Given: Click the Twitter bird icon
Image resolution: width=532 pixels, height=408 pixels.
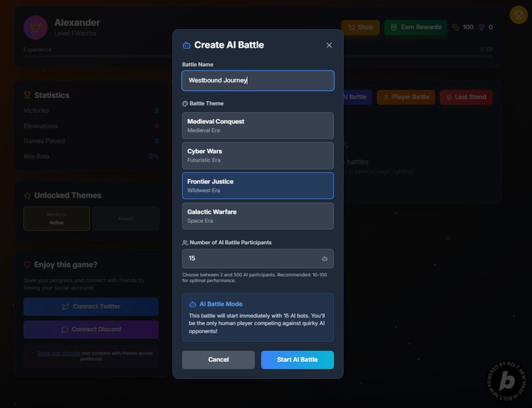Looking at the screenshot, I should tap(66, 307).
